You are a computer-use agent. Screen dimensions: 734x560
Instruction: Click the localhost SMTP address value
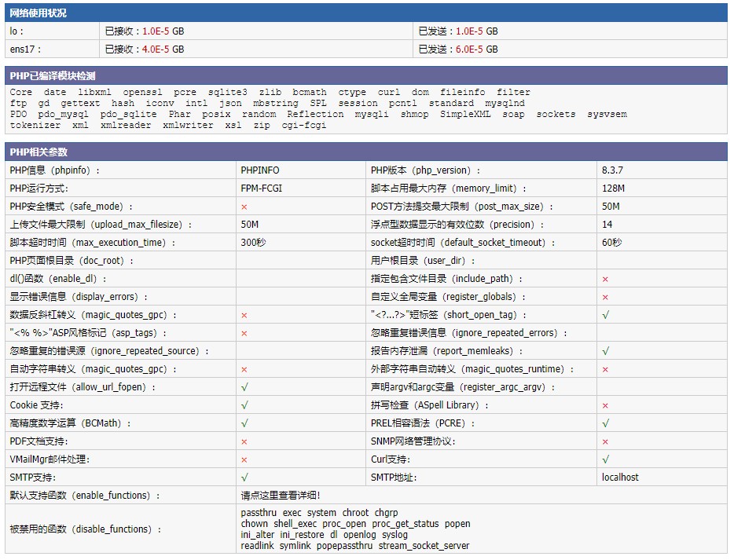coord(620,478)
